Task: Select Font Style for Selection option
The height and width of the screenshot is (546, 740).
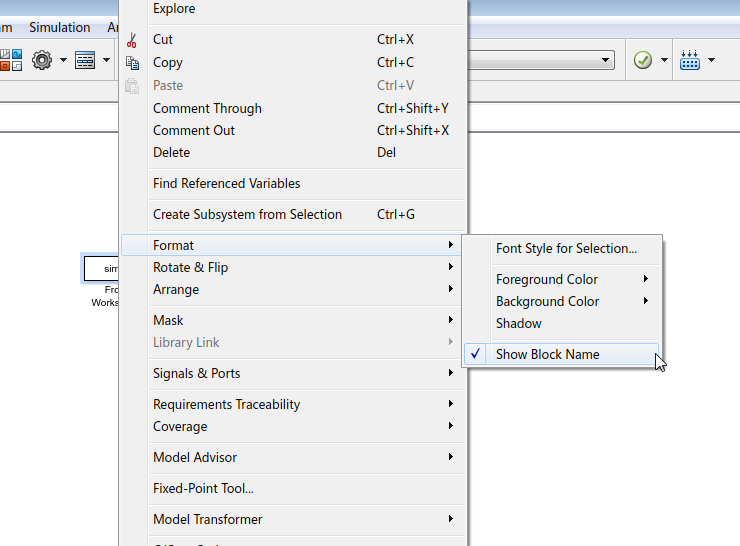Action: pyautogui.click(x=566, y=248)
